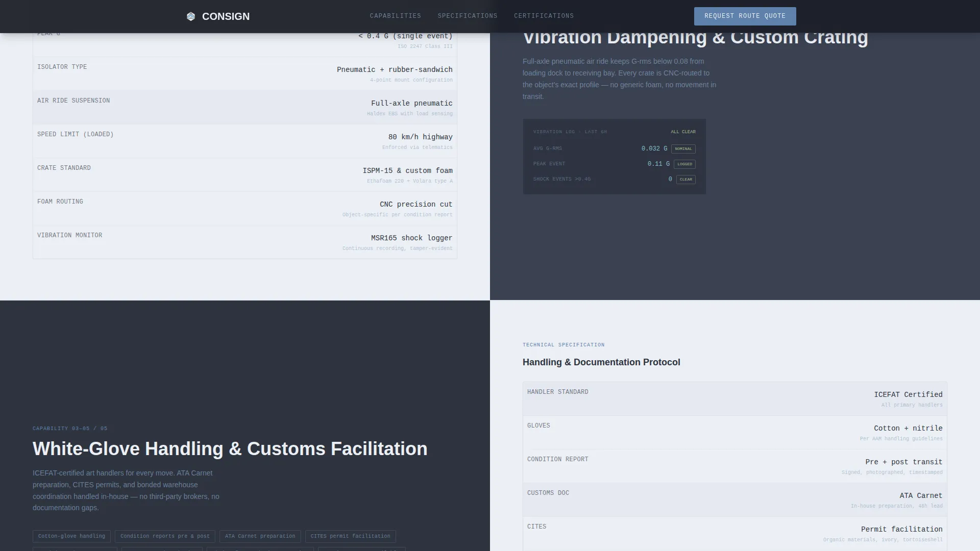This screenshot has height=551, width=980.
Task: Select the Cotton-glove handling tag
Action: pyautogui.click(x=71, y=536)
